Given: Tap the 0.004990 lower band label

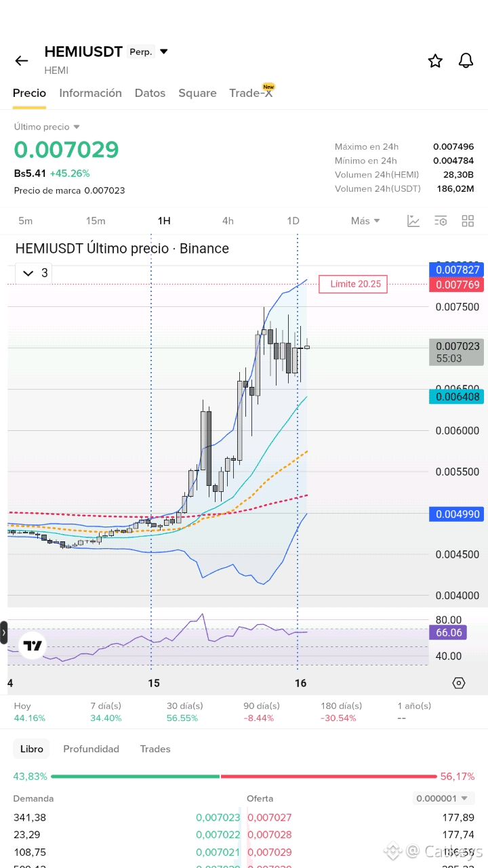Looking at the screenshot, I should coord(455,514).
